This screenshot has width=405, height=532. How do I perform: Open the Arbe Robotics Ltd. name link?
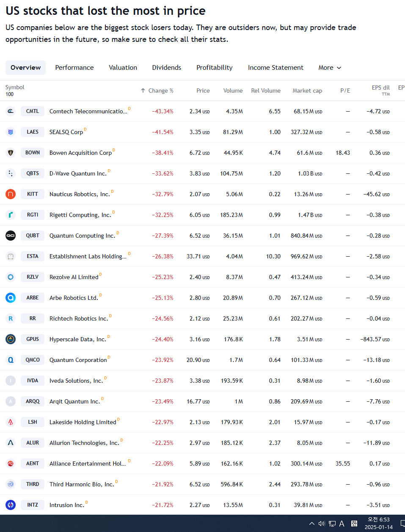tap(74, 298)
